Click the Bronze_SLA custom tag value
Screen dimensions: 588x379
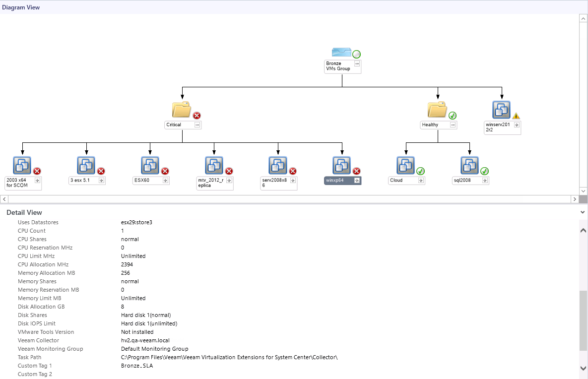point(137,366)
